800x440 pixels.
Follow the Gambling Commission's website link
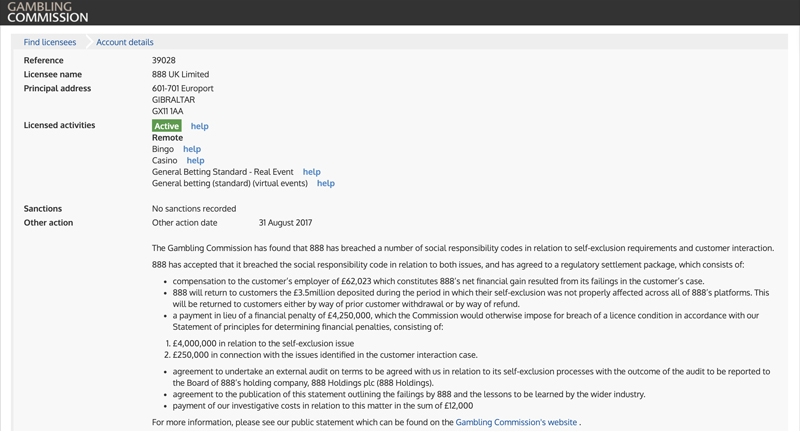click(516, 423)
